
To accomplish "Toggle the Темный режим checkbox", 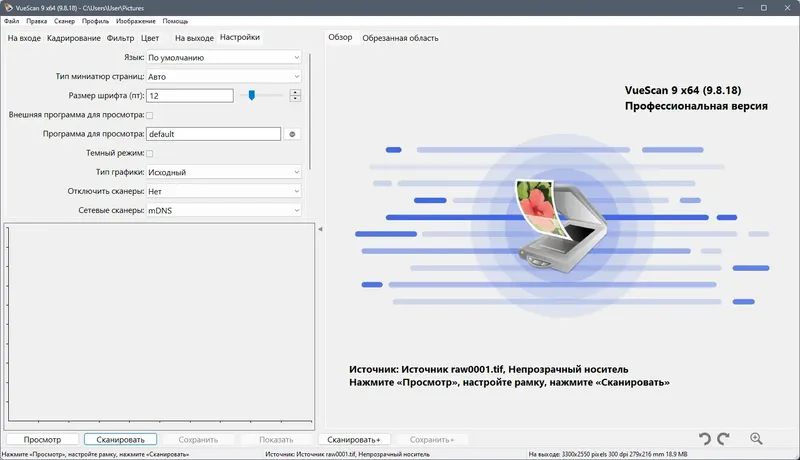I will pyautogui.click(x=149, y=154).
